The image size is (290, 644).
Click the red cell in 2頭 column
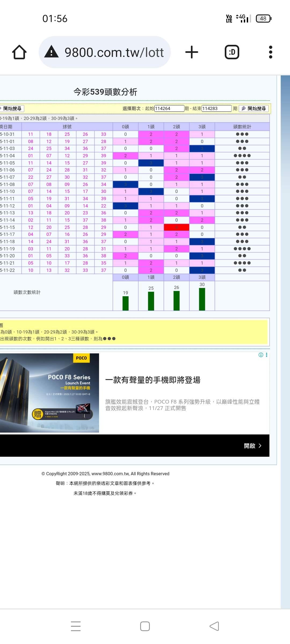(x=176, y=227)
